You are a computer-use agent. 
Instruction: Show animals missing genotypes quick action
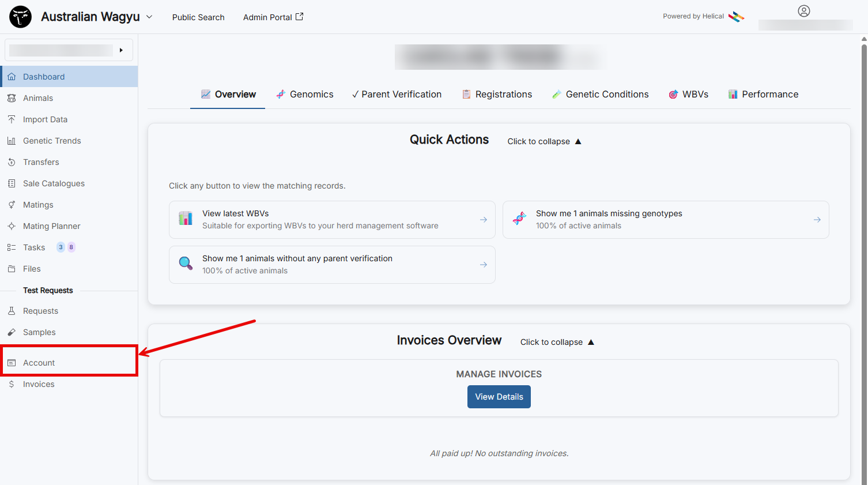[666, 220]
